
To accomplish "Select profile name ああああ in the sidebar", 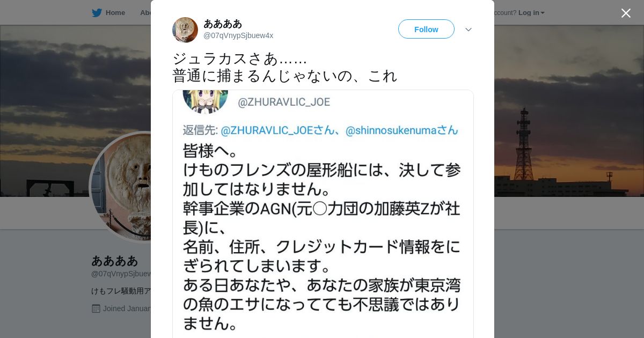I will tap(115, 261).
